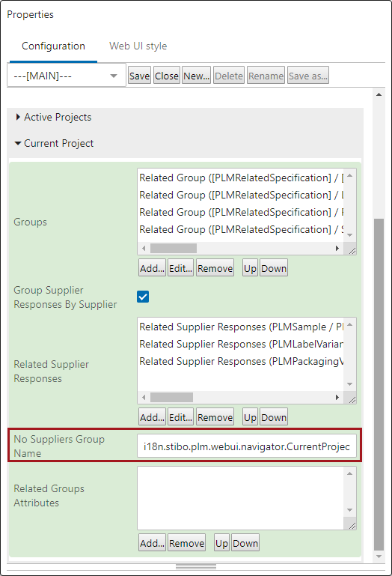The width and height of the screenshot is (392, 576).
Task: Click right arrow of Groups horizontal scrollbar
Action: (x=337, y=249)
